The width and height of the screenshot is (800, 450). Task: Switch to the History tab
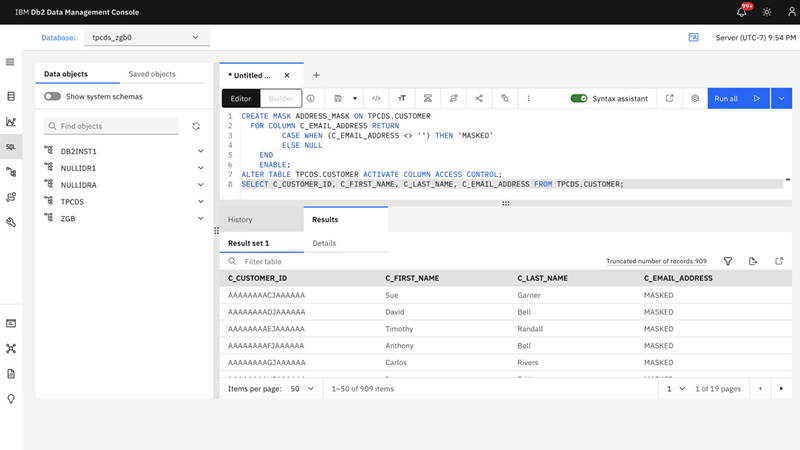(240, 219)
